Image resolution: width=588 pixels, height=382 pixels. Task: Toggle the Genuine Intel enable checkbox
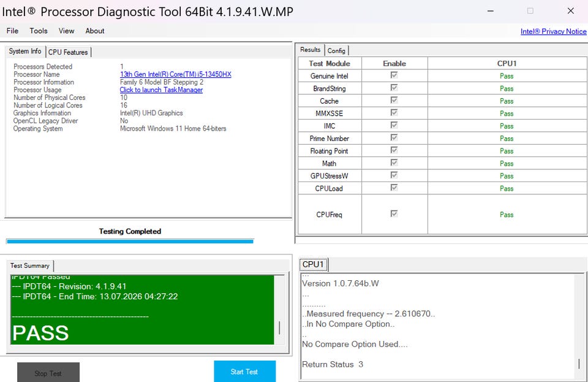point(394,75)
